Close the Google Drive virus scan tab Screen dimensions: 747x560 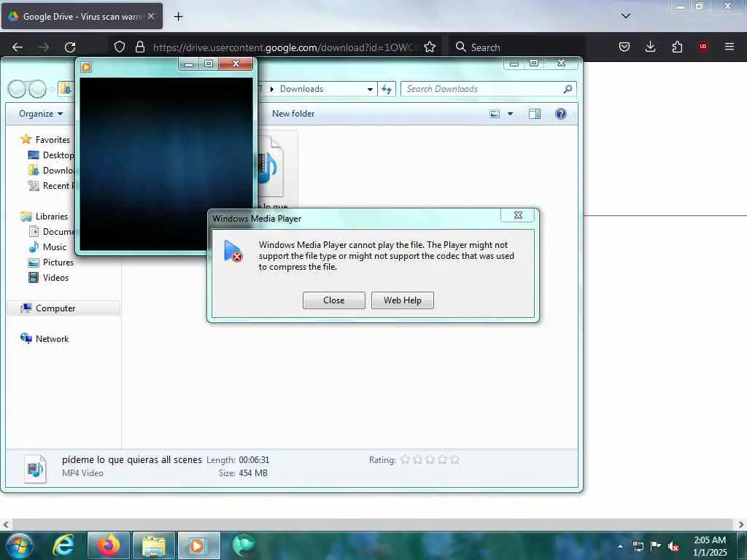(x=151, y=16)
